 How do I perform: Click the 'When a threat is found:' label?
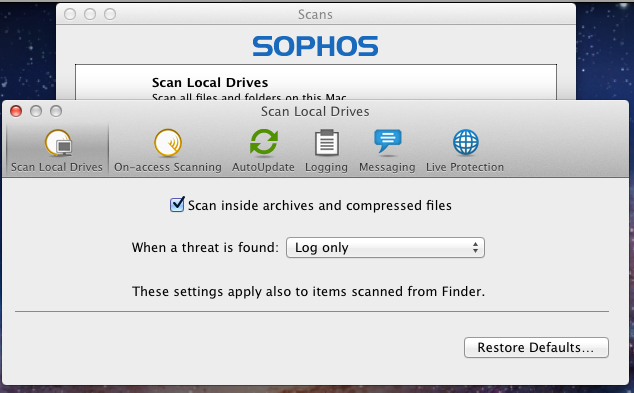point(205,247)
